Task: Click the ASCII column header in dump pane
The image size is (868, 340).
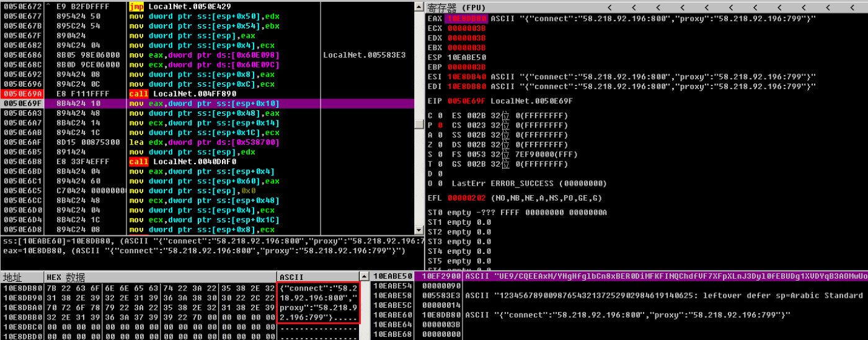Action: coord(317,277)
